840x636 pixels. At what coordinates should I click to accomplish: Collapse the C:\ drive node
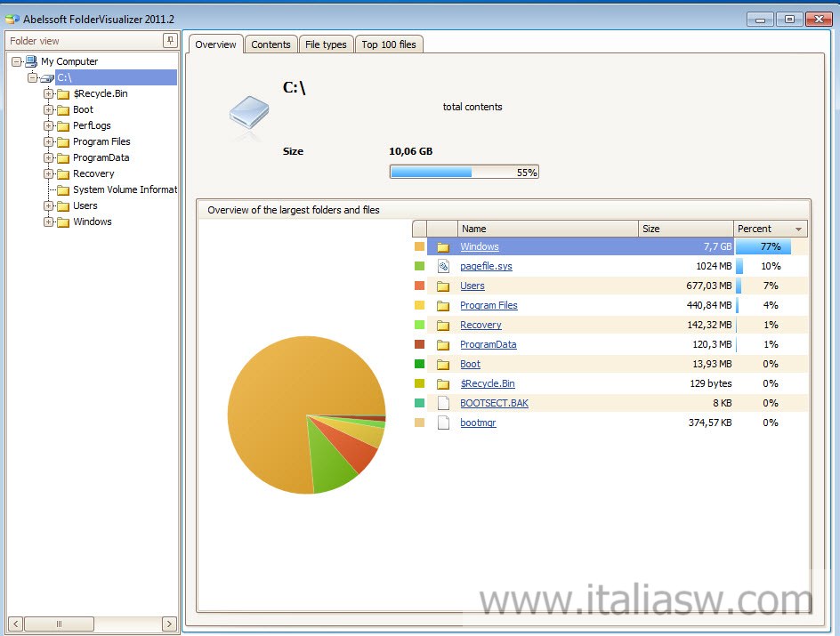pos(33,77)
